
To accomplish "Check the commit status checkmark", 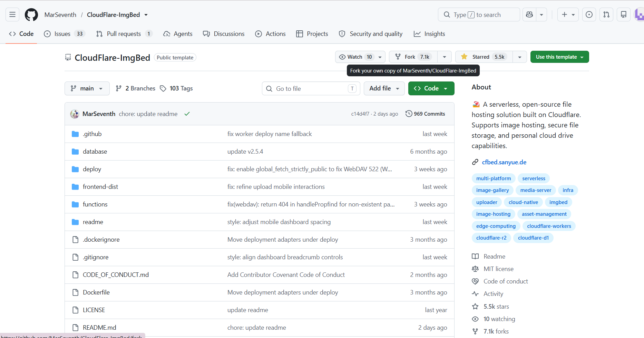I will (x=187, y=114).
